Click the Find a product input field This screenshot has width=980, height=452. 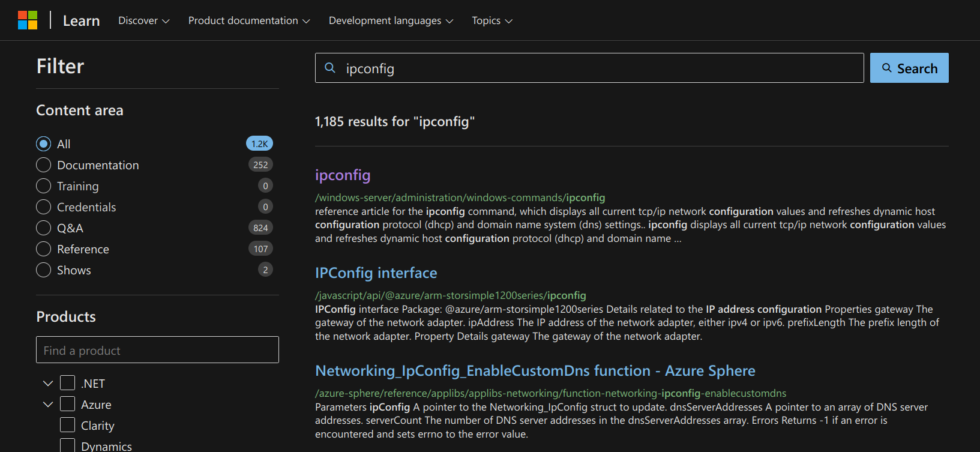click(157, 350)
